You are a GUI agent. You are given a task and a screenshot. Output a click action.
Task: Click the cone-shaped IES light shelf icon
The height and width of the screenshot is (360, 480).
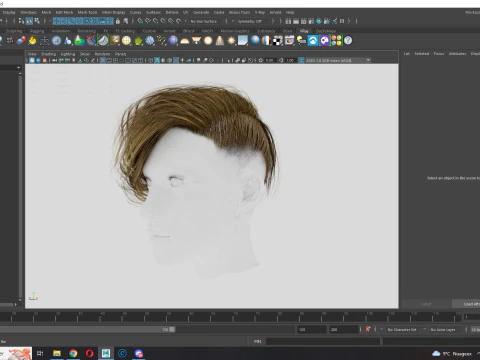click(x=220, y=41)
